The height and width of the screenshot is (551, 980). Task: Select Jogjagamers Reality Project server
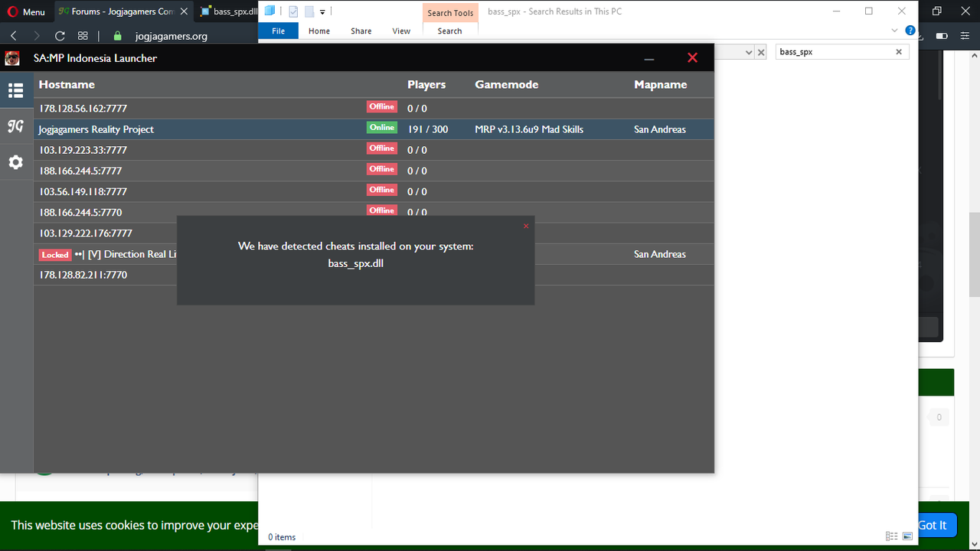[x=374, y=129]
